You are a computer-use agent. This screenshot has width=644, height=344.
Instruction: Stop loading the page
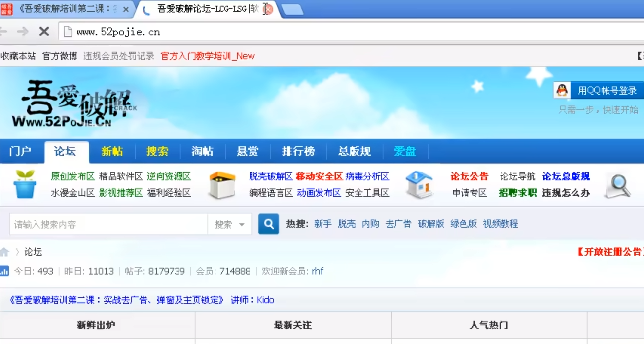[x=44, y=32]
